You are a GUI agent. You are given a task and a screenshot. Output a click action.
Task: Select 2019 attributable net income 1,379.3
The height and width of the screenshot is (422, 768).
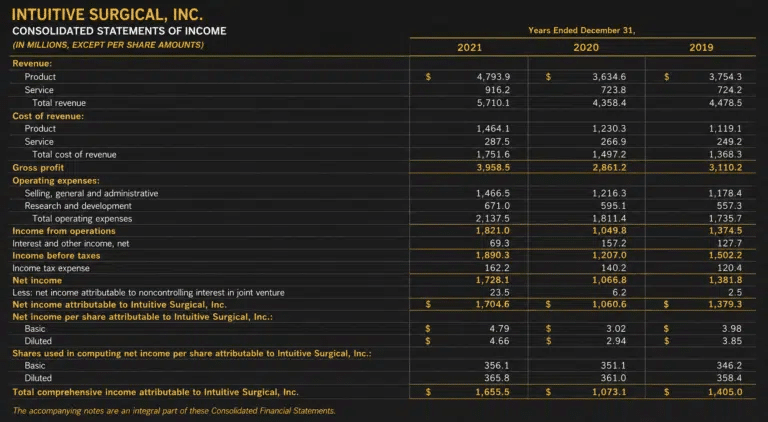[725, 305]
